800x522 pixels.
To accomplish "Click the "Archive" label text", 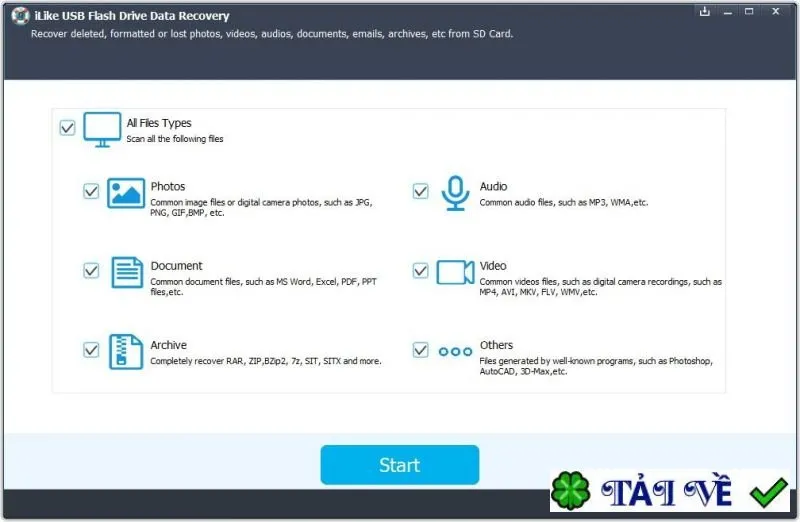I will click(x=168, y=345).
